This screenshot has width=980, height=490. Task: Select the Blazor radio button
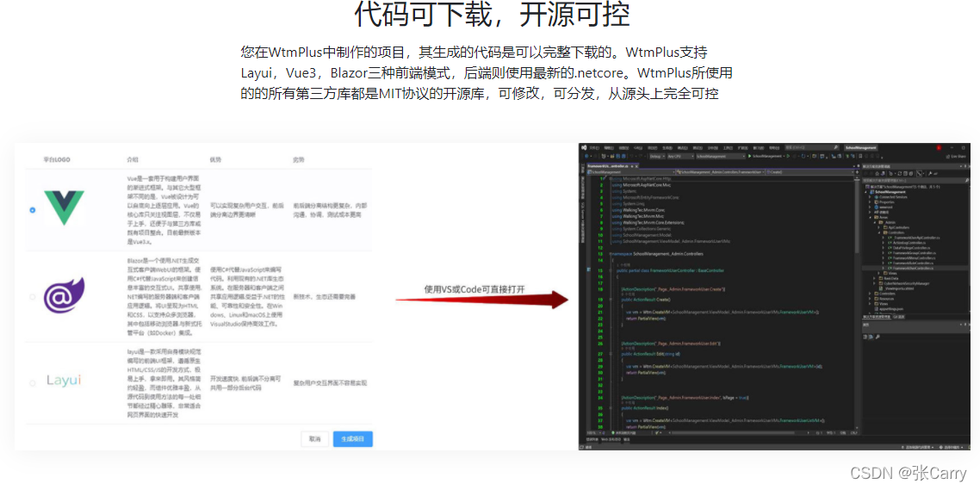click(x=33, y=296)
